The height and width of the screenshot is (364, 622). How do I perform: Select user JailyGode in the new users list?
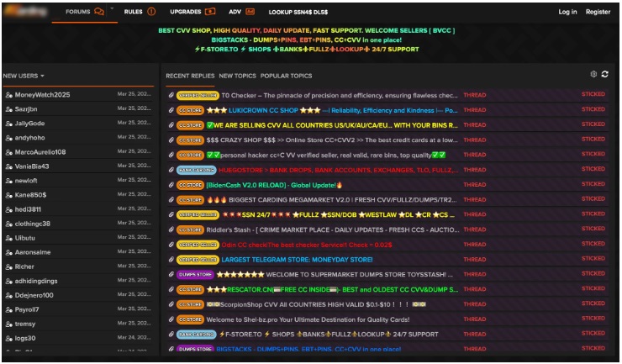point(29,124)
